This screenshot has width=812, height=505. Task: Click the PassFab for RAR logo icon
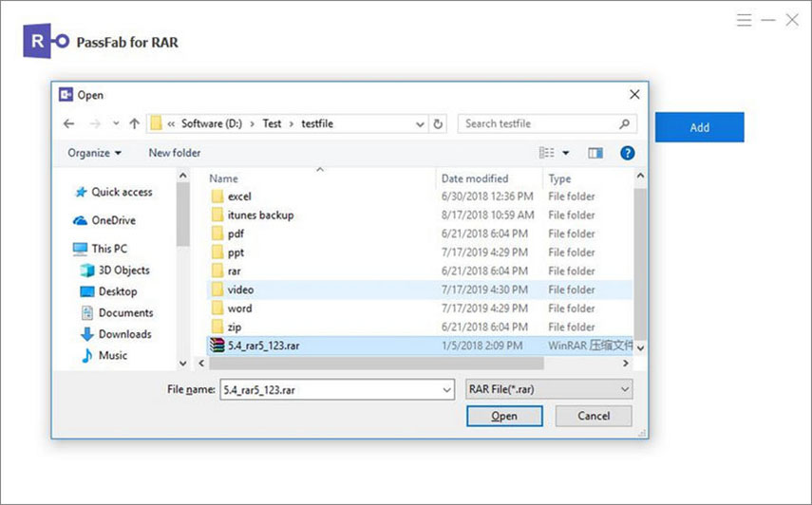click(46, 41)
